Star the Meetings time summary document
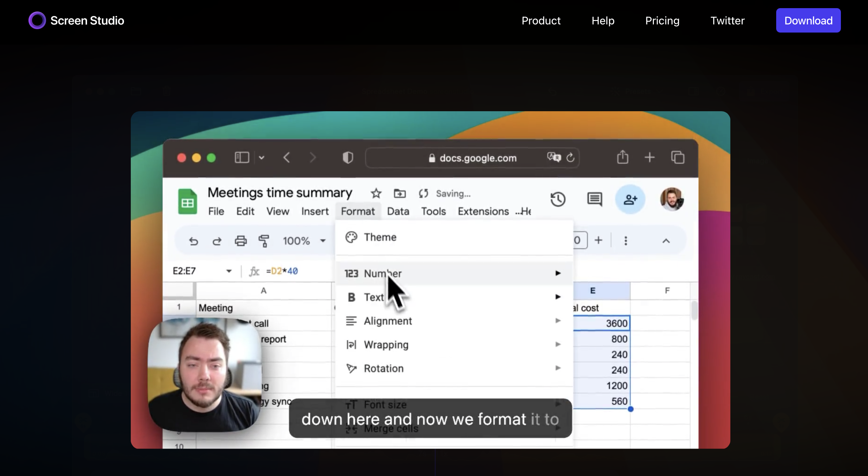Viewport: 868px width, 476px height. coord(376,194)
